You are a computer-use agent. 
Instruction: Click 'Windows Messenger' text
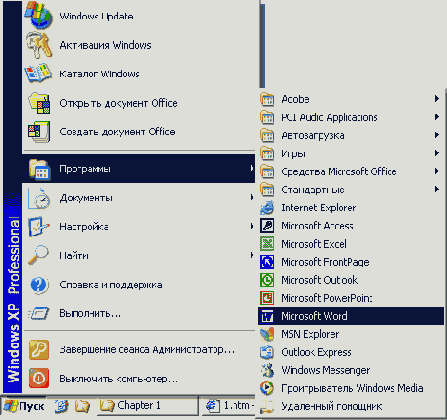click(326, 370)
